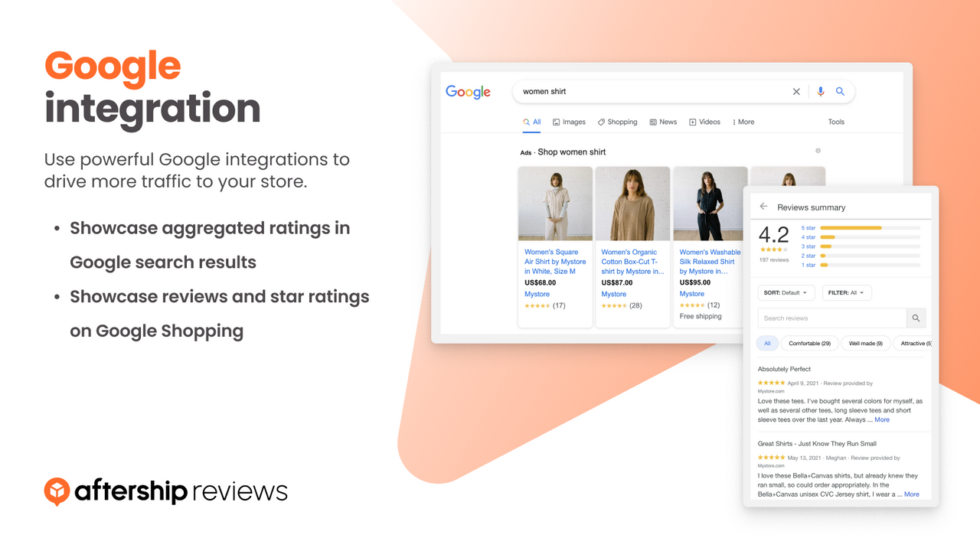Clear the search query with the X icon
980x551 pixels.
(x=796, y=91)
